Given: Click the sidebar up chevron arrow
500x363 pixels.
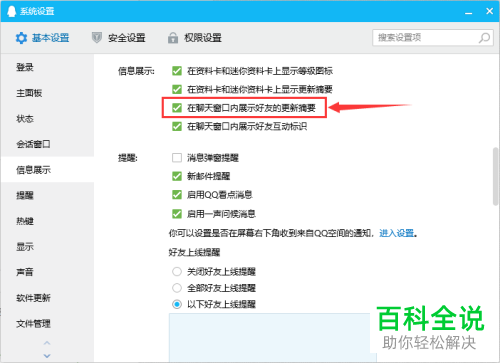Looking at the screenshot, I should point(47,343).
